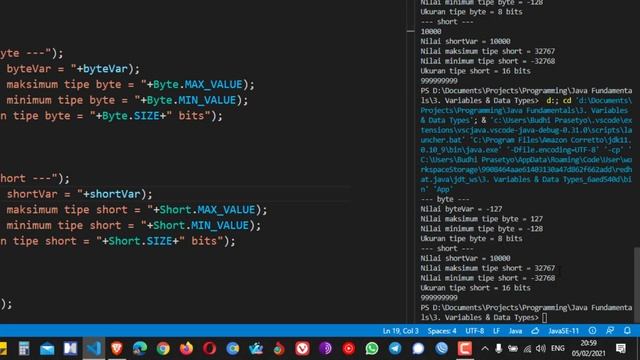Click the thumbs-up Java status icon
640x360 pixels.
(x=535, y=331)
